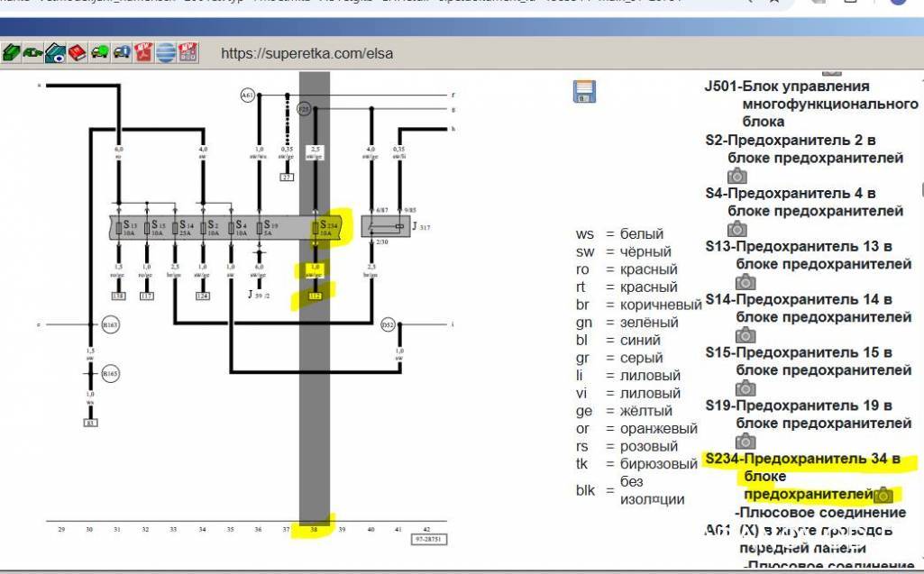Click the blue floppy disk save icon
Screen dimensions: 924x574
(584, 91)
